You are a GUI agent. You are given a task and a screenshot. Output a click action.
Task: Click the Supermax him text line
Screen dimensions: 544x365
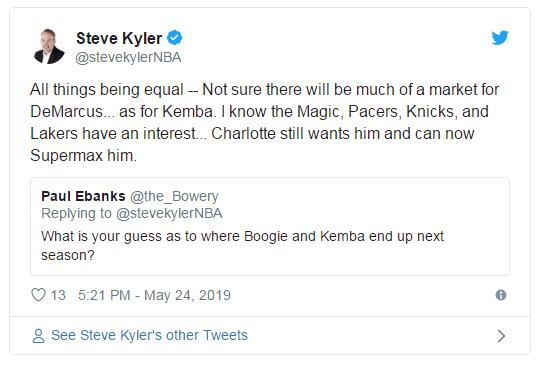coord(83,155)
